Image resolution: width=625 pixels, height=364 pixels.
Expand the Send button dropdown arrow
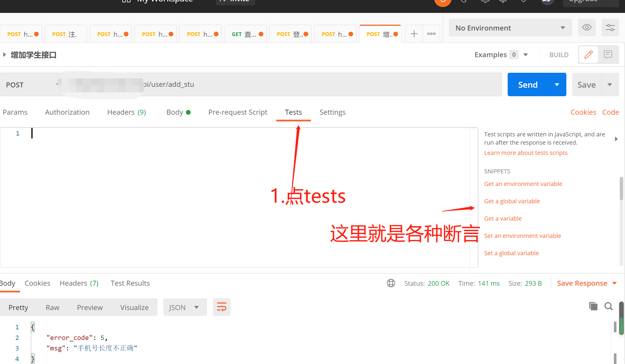(x=557, y=85)
